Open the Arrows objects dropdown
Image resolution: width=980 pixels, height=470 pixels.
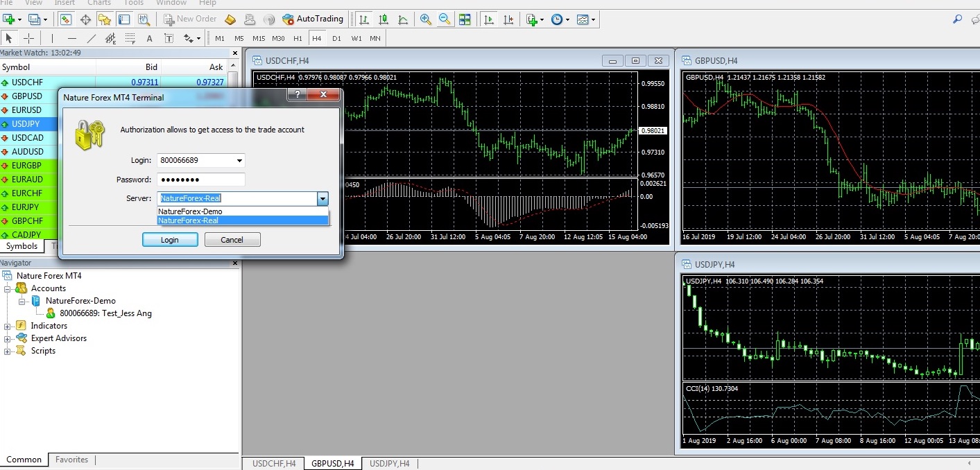pos(191,38)
